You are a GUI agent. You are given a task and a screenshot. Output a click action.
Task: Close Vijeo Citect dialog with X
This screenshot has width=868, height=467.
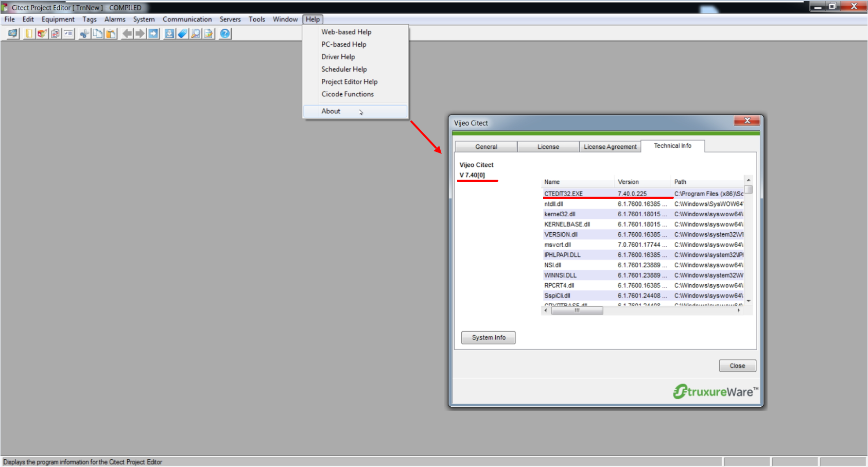(x=747, y=120)
